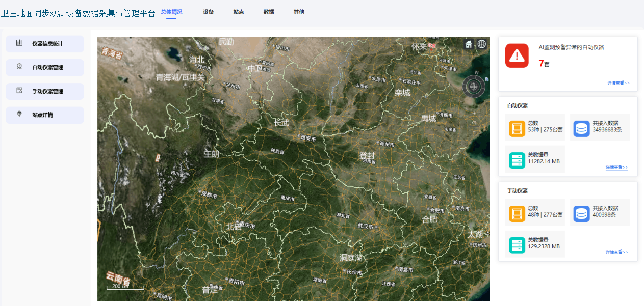The width and height of the screenshot is (644, 306).
Task: Open 仪器信息统计 from the sidebar
Action: [45, 43]
